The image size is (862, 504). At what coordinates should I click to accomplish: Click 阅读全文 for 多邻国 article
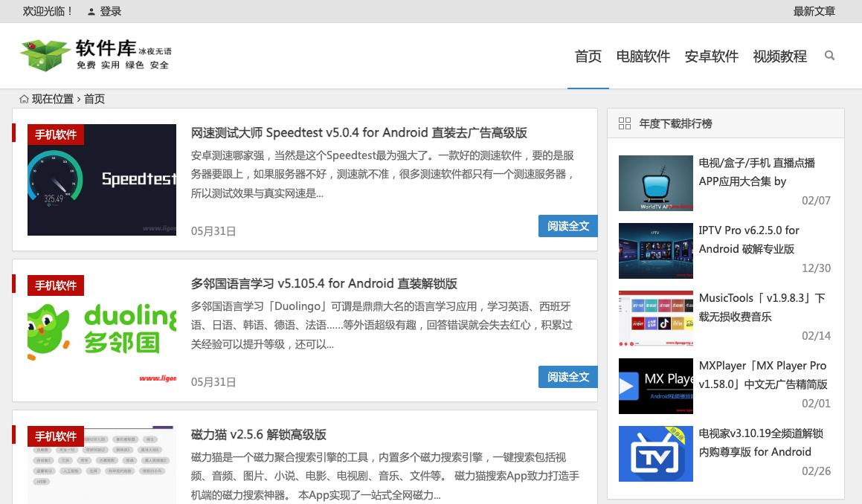coord(568,377)
